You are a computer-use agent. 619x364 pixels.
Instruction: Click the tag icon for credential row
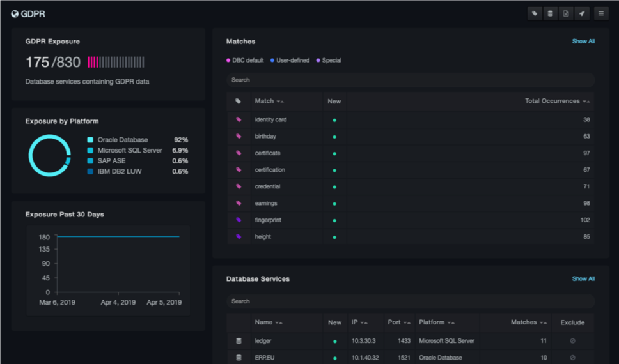click(x=239, y=186)
